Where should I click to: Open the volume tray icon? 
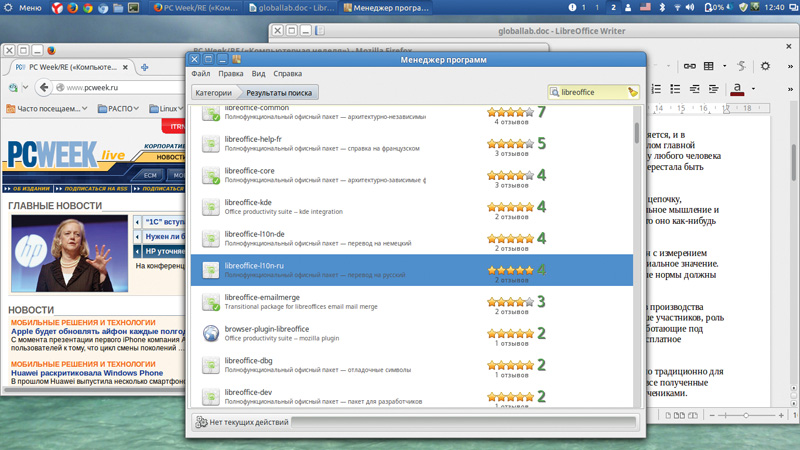coord(690,8)
